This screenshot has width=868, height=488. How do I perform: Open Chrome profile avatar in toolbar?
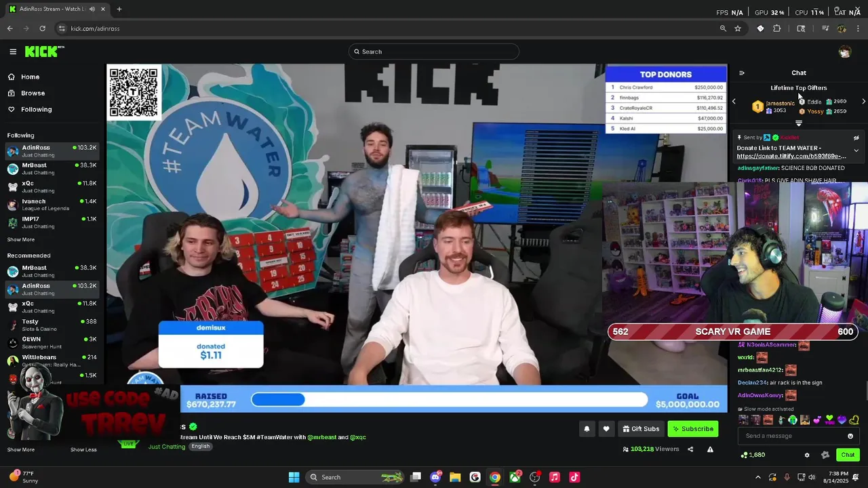pyautogui.click(x=842, y=28)
